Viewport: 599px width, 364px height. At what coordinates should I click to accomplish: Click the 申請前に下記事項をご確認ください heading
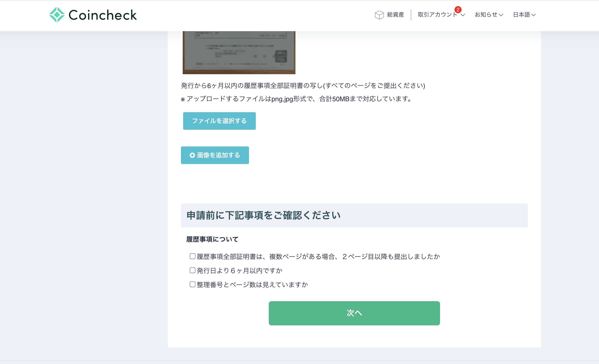coord(263,216)
